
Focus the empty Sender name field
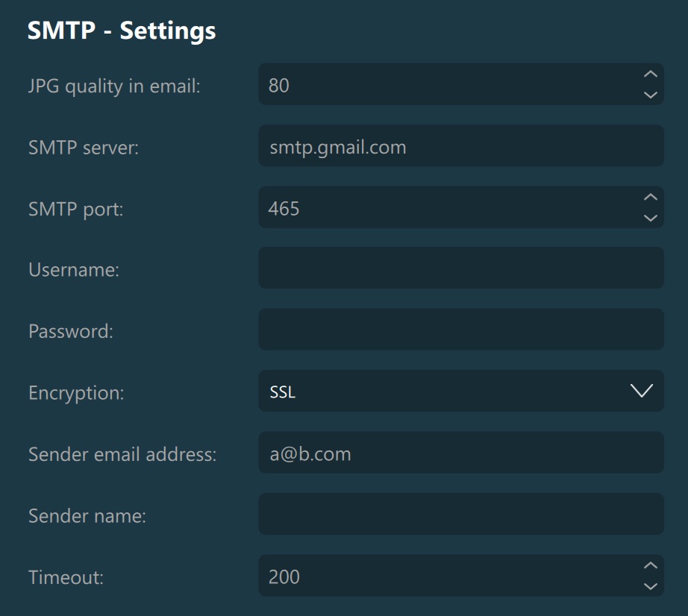[460, 514]
